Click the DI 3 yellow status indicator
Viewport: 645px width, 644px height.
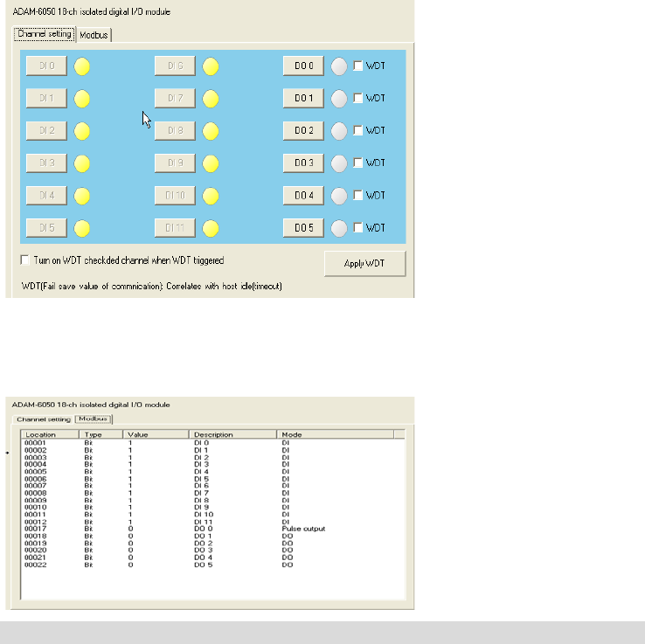pos(82,163)
